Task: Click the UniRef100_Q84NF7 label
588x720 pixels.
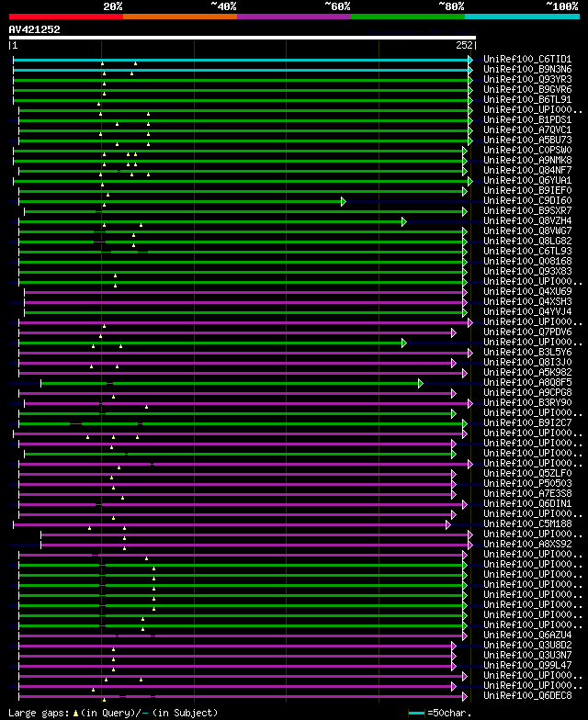Action: (x=527, y=171)
